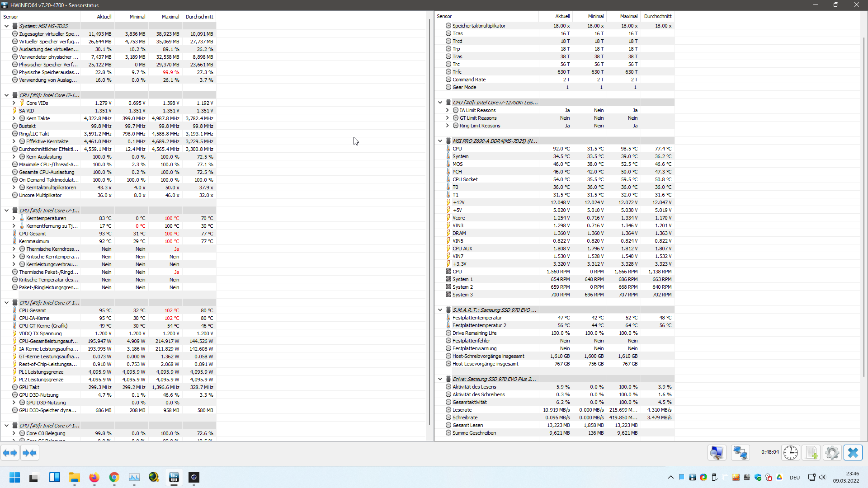Select the VDDQ TX Spannung row
The image size is (868, 488).
(108, 333)
